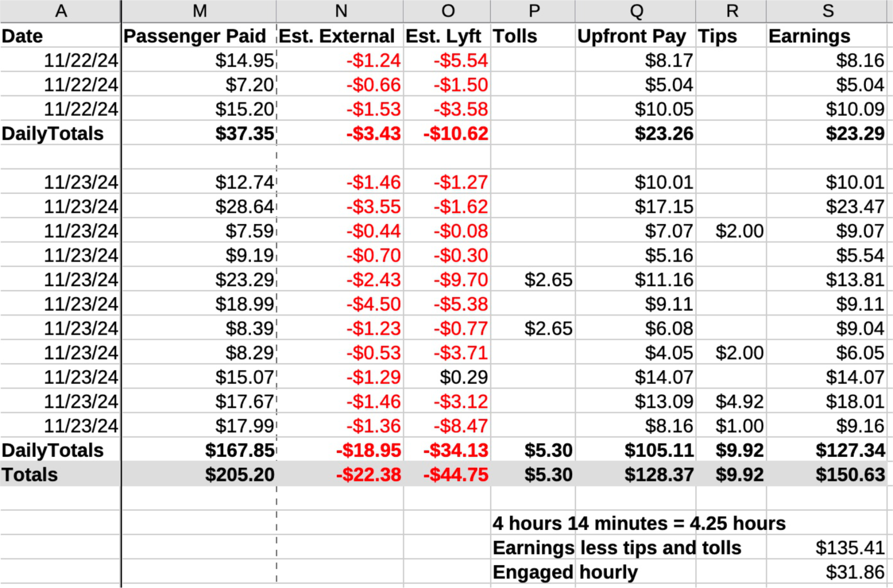Screen dimensions: 893x588
Task: Select the -$44.75 Est. Lyft total
Action: click(x=455, y=474)
